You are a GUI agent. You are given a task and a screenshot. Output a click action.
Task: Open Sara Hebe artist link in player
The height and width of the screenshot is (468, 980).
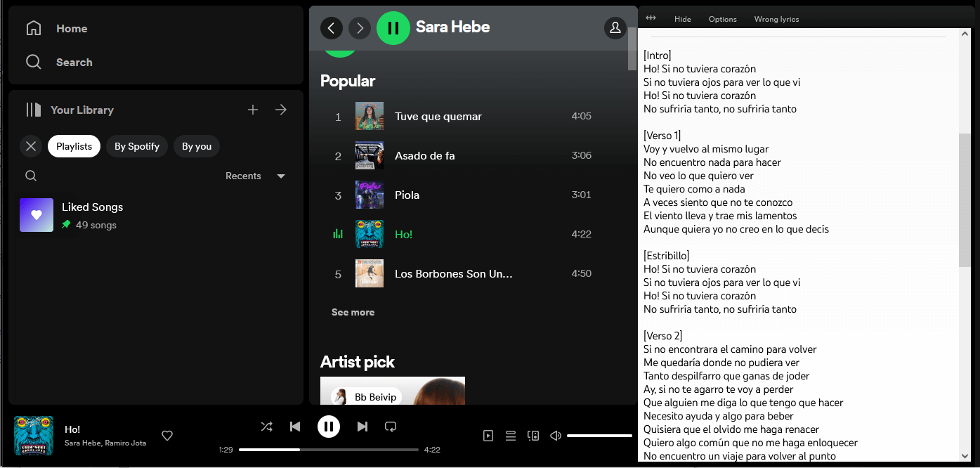click(x=82, y=443)
